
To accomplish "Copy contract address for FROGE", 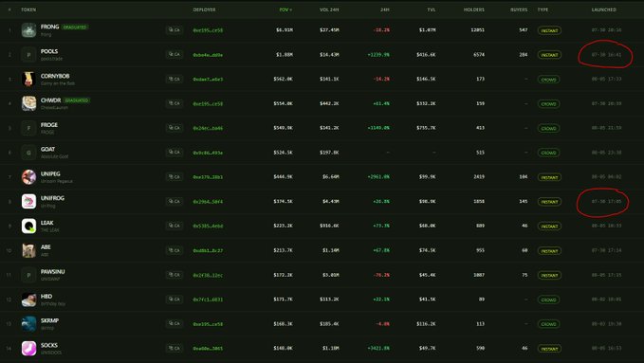I will (175, 128).
